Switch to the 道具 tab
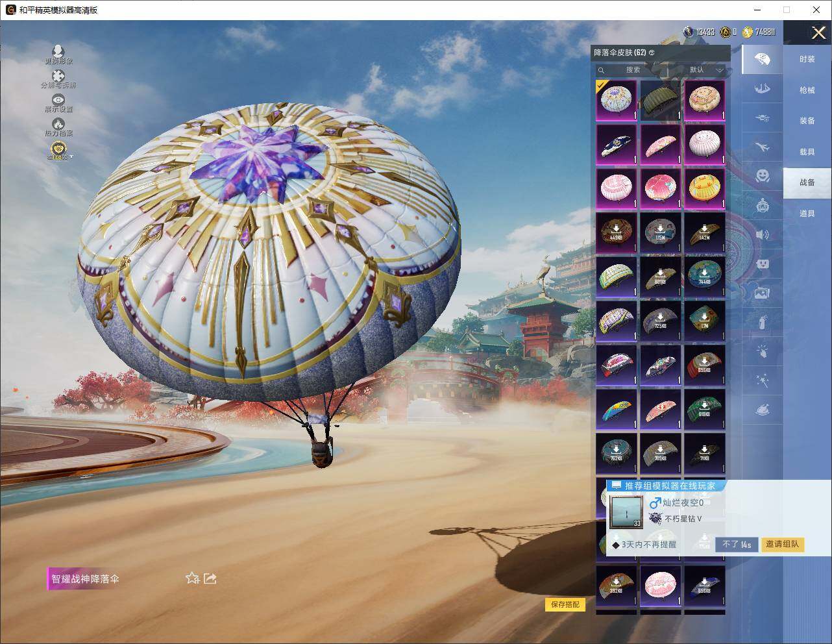This screenshot has height=644, width=832. pyautogui.click(x=807, y=214)
